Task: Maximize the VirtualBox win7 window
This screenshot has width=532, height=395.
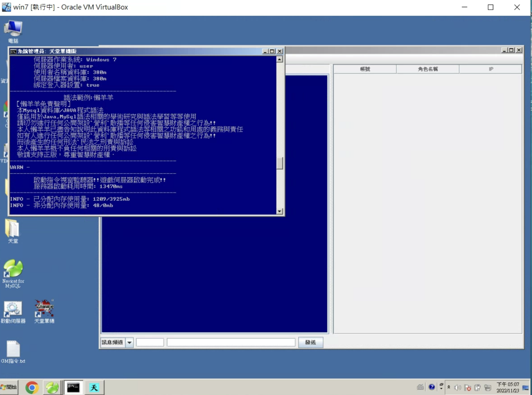Action: [x=491, y=7]
